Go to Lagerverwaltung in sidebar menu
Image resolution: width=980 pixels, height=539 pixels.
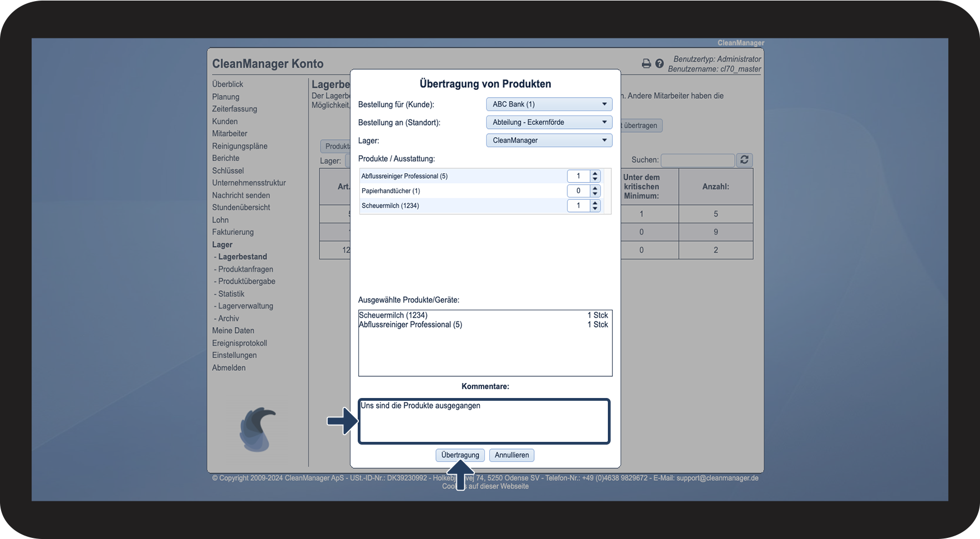point(246,306)
